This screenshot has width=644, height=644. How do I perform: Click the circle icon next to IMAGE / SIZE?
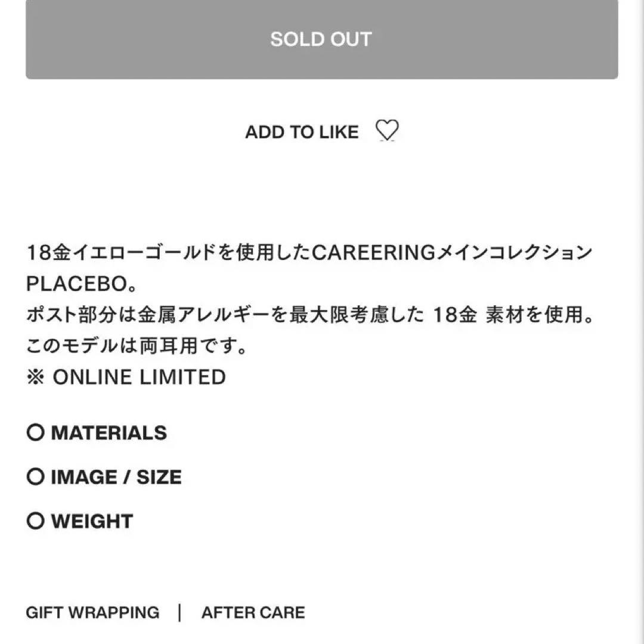pyautogui.click(x=36, y=477)
